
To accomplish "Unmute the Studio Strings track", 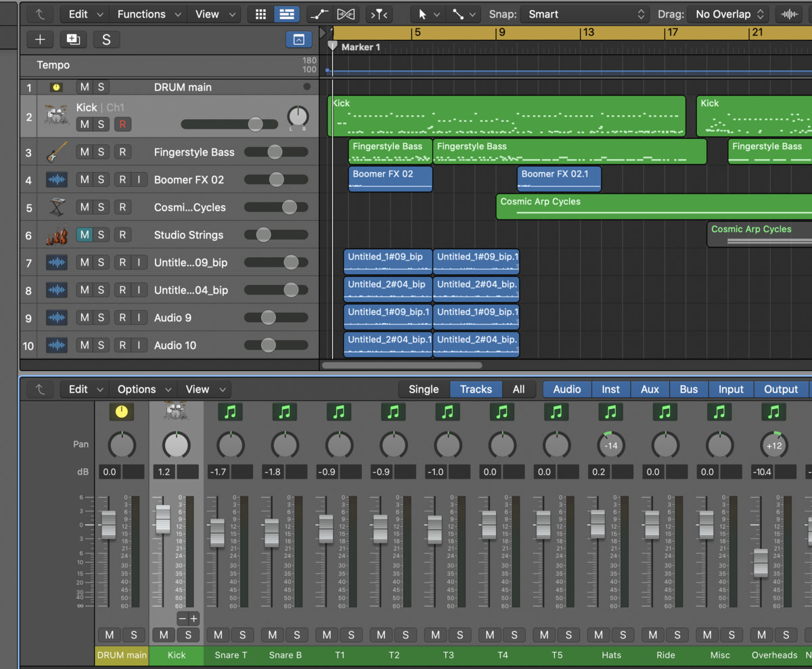I will [85, 235].
